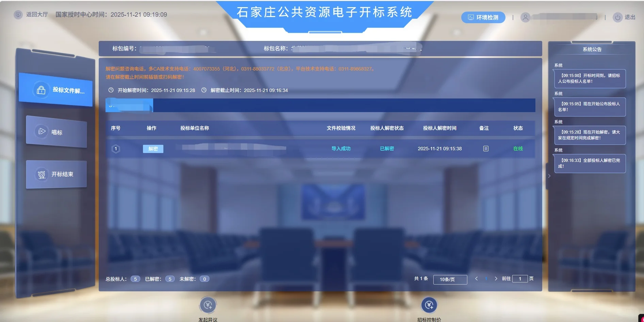
Task: Collapse the 系统公告 panel via the right chevron
Action: tap(549, 176)
